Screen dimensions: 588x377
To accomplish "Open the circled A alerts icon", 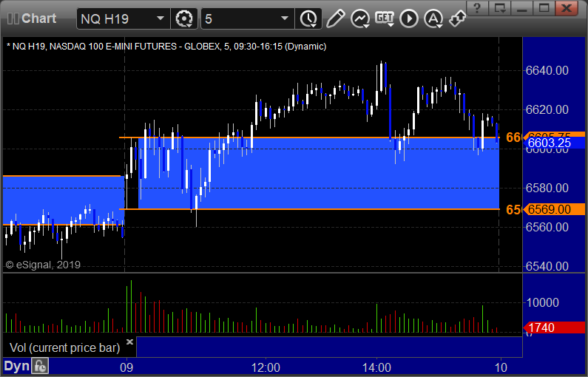I will point(433,18).
